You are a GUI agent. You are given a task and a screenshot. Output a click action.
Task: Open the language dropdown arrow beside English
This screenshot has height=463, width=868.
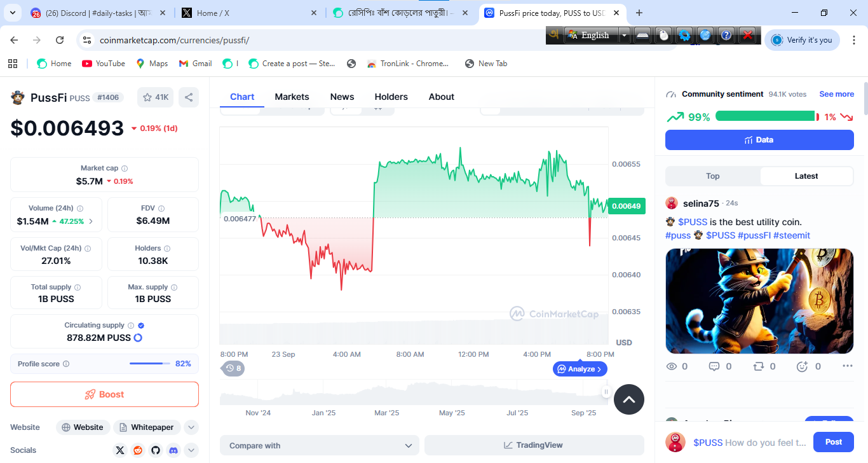point(625,36)
